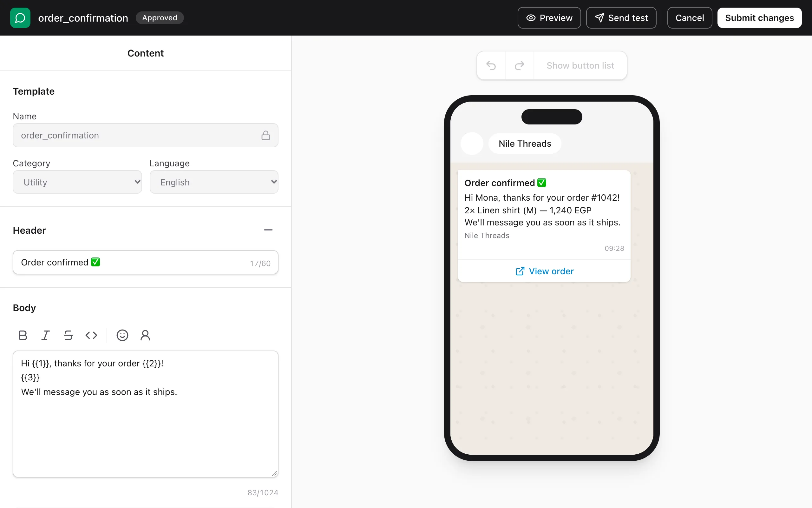Insert a contact variable via person icon
This screenshot has height=508, width=812.
point(145,335)
